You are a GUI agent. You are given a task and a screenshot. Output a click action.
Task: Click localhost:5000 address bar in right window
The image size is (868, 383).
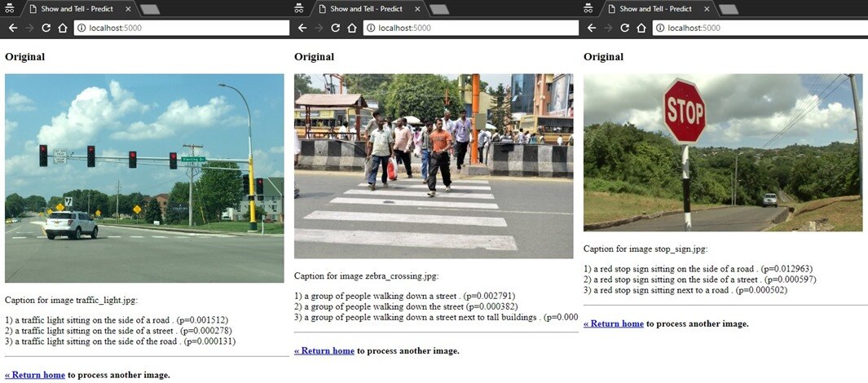tap(760, 28)
